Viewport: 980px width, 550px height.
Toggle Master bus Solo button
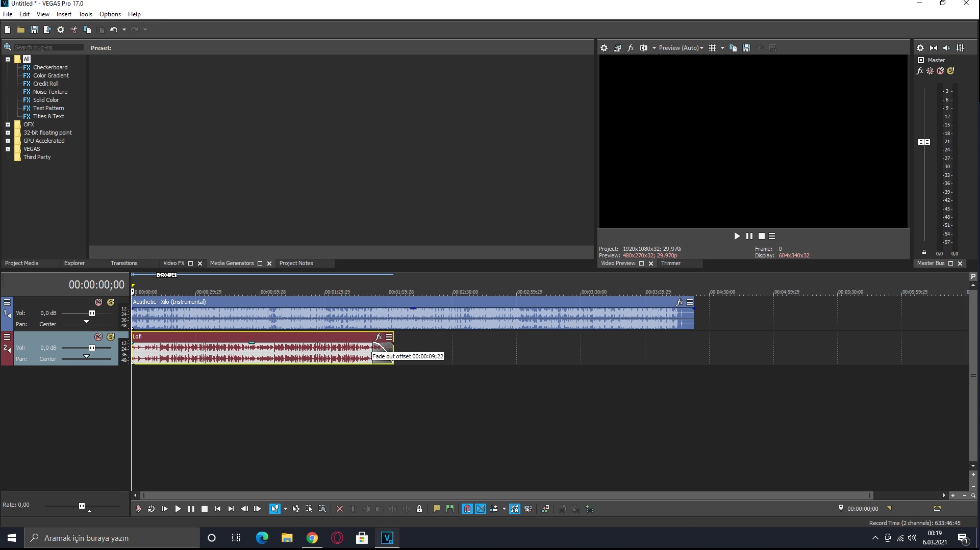[950, 71]
